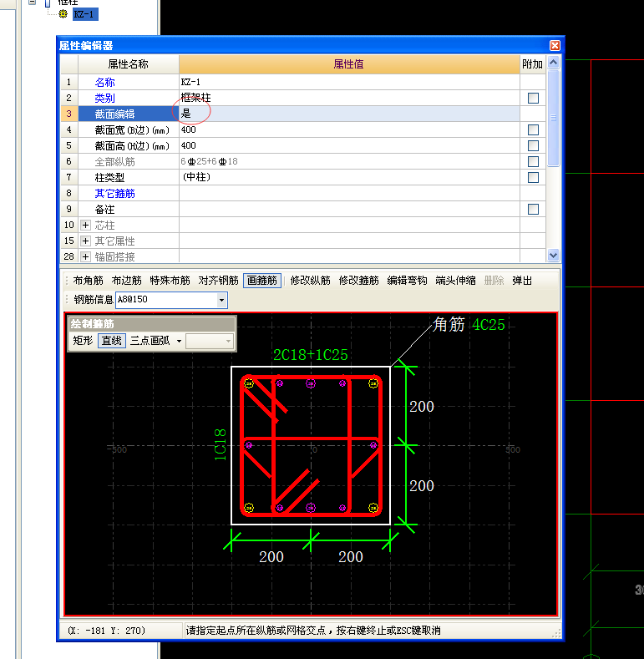Select KZ-1 in the component tree
Viewport: 644px width, 659px height.
pyautogui.click(x=85, y=14)
